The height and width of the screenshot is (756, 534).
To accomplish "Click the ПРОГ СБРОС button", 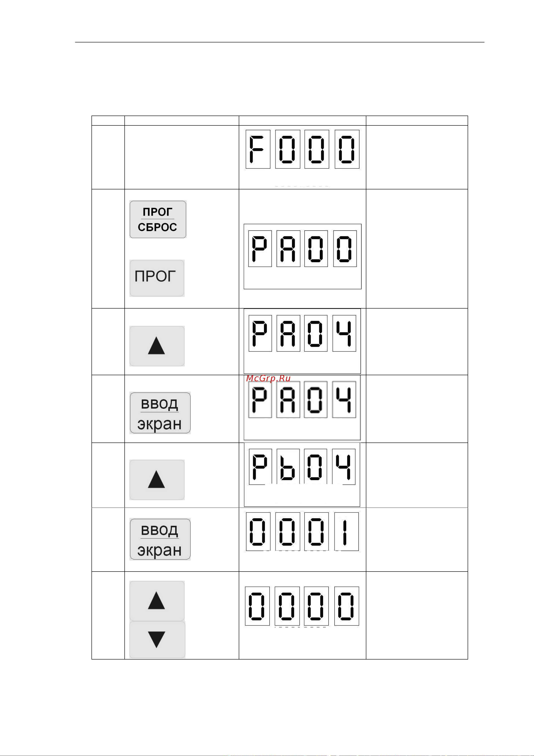I will point(158,219).
